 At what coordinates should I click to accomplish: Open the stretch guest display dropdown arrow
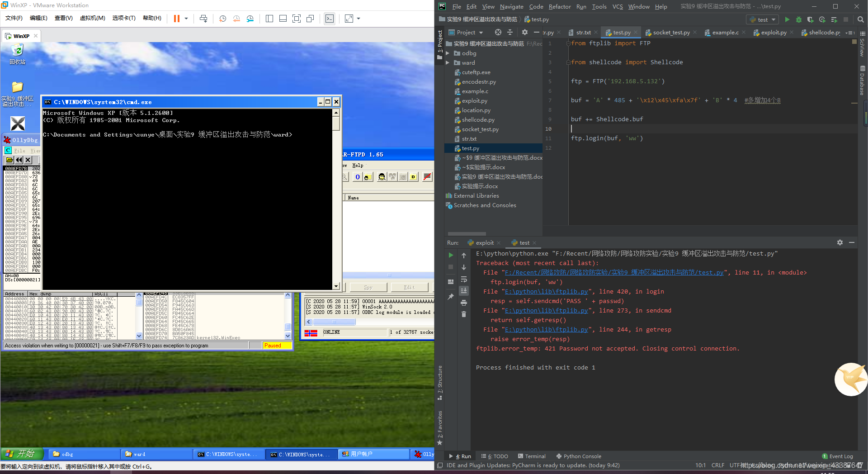pos(359,19)
